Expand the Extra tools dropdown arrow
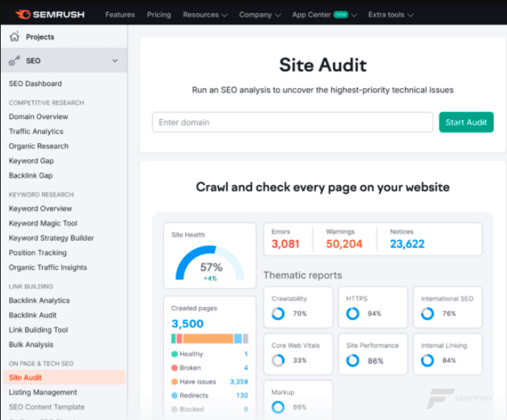 coord(410,15)
